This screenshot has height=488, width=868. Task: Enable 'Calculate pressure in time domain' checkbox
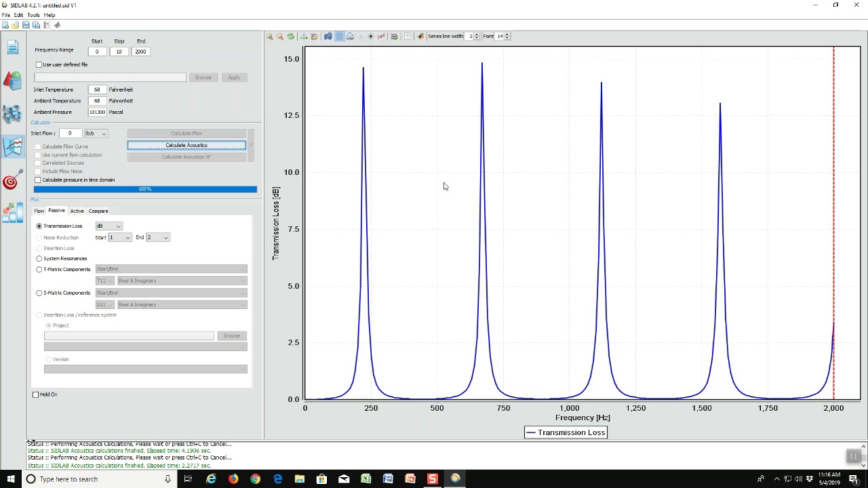38,180
